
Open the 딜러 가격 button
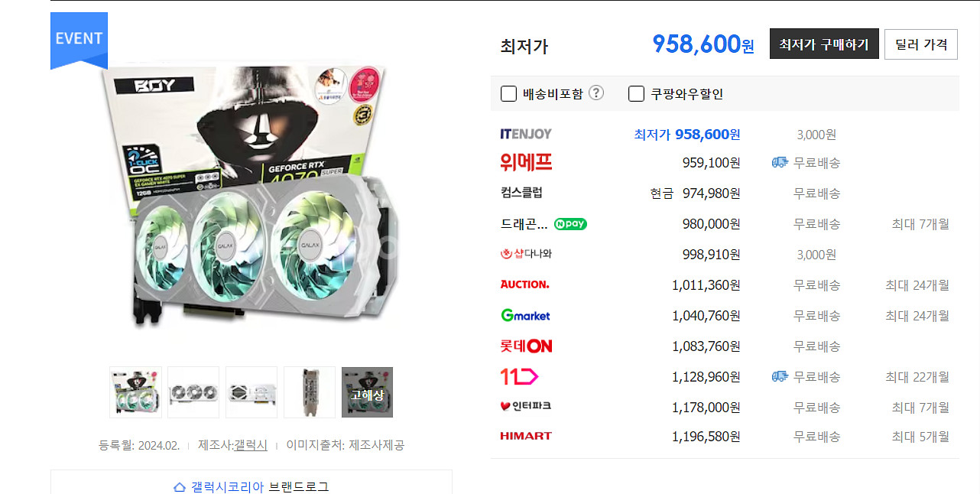pyautogui.click(x=920, y=44)
